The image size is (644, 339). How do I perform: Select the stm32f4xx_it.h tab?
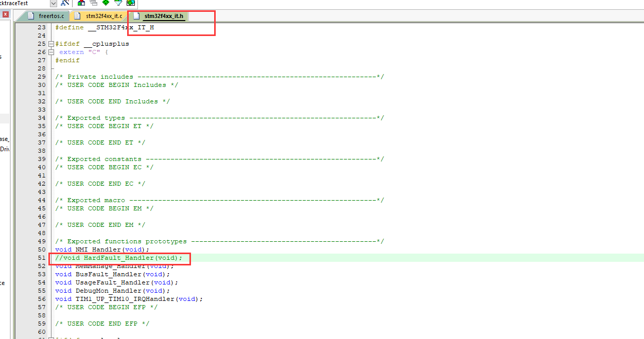coord(164,15)
